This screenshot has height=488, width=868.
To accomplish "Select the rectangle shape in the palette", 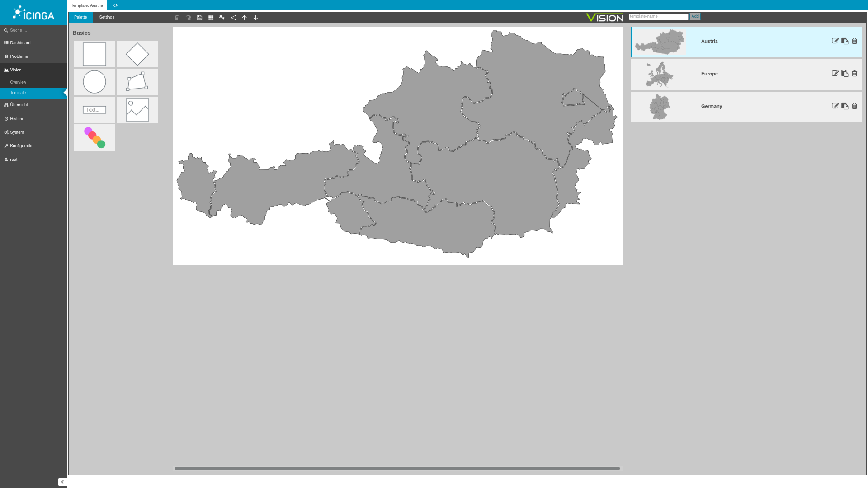I will coord(94,54).
